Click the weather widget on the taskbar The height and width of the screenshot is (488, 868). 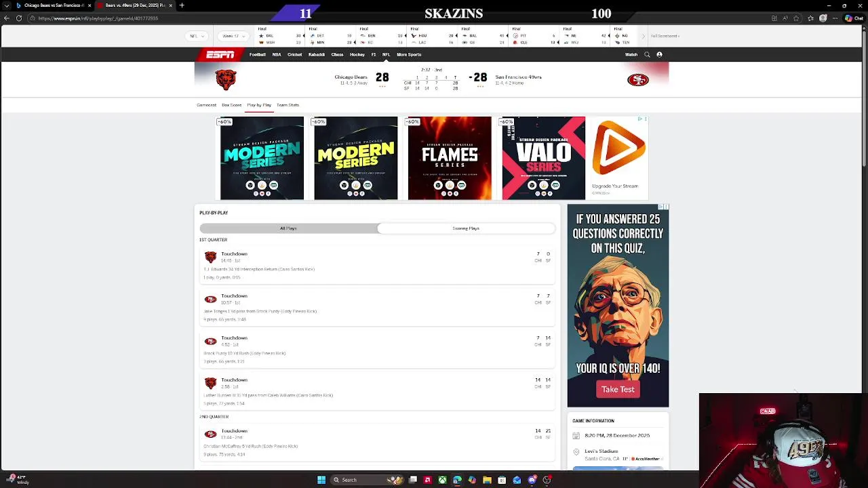18,480
